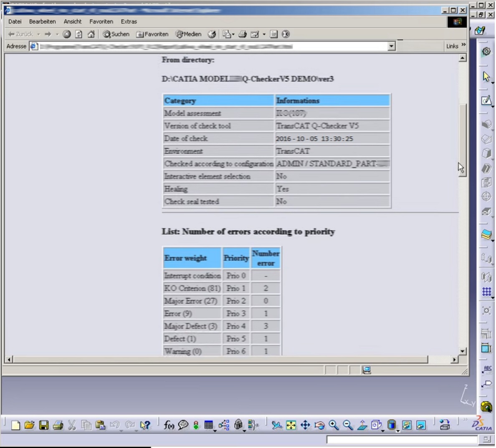Click the Links toolbar label
The height and width of the screenshot is (448, 496).
coord(452,46)
